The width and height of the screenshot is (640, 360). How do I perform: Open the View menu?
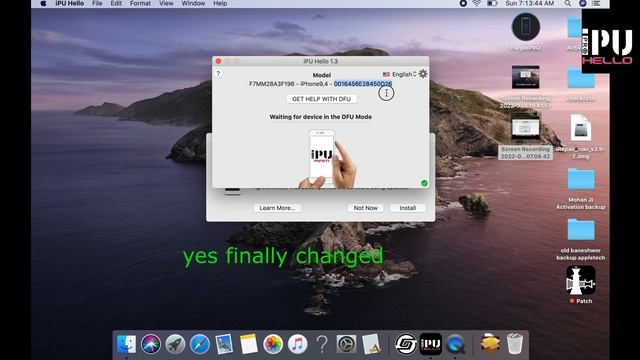[166, 3]
